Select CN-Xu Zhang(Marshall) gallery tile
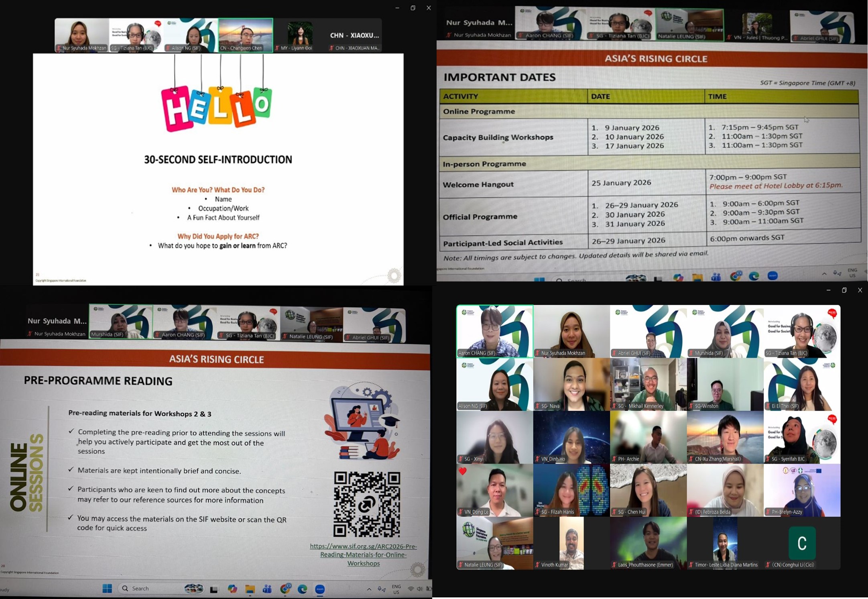The height and width of the screenshot is (599, 868). tap(725, 437)
